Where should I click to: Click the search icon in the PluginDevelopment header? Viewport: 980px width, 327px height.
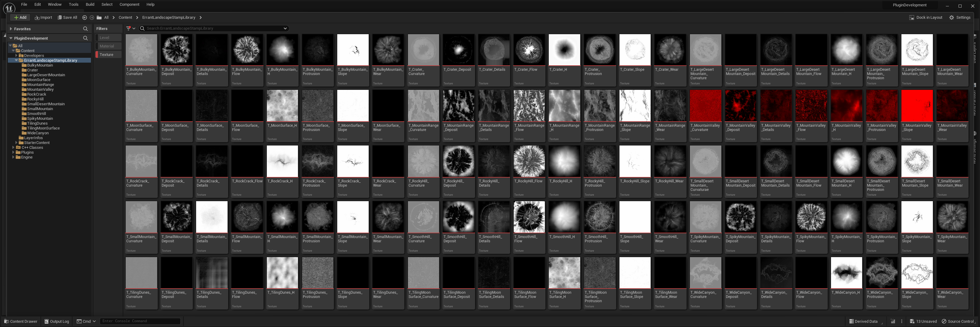(x=85, y=38)
